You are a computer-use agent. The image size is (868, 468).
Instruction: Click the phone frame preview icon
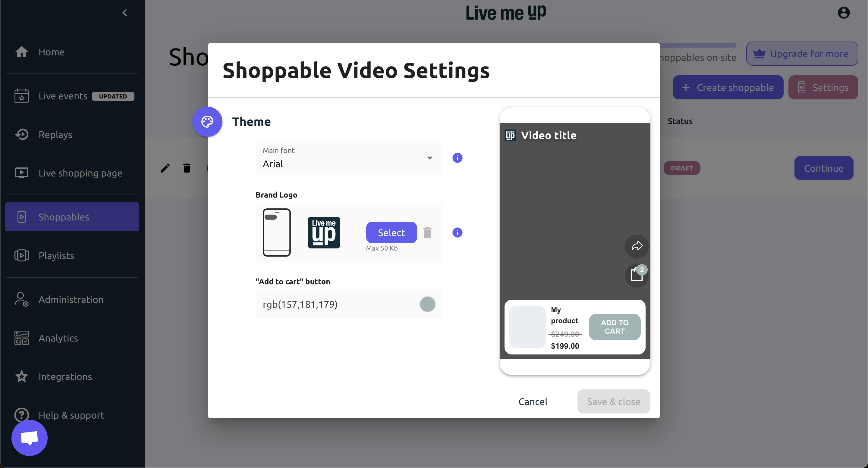(277, 232)
